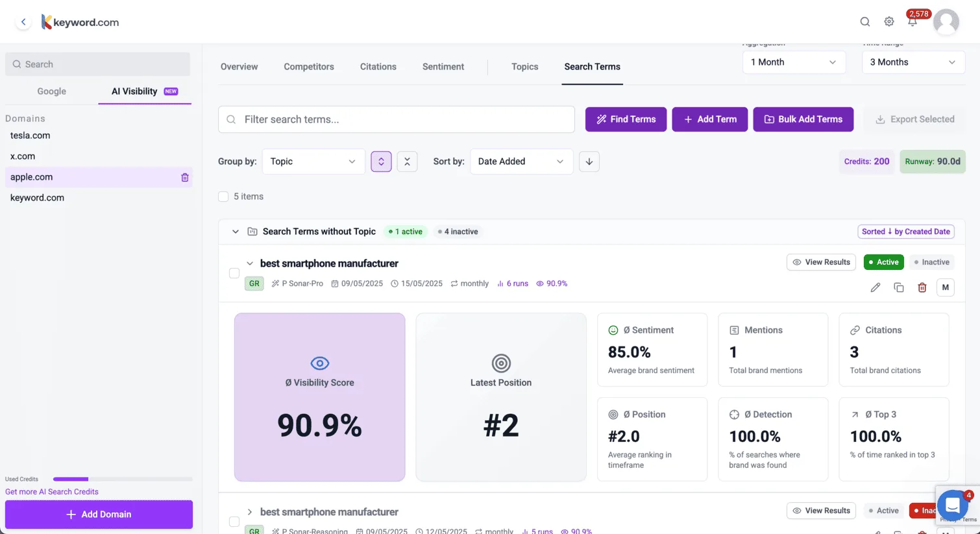This screenshot has height=534, width=980.
Task: Delete apple.com domain via sidebar trash icon
Action: [x=184, y=176]
